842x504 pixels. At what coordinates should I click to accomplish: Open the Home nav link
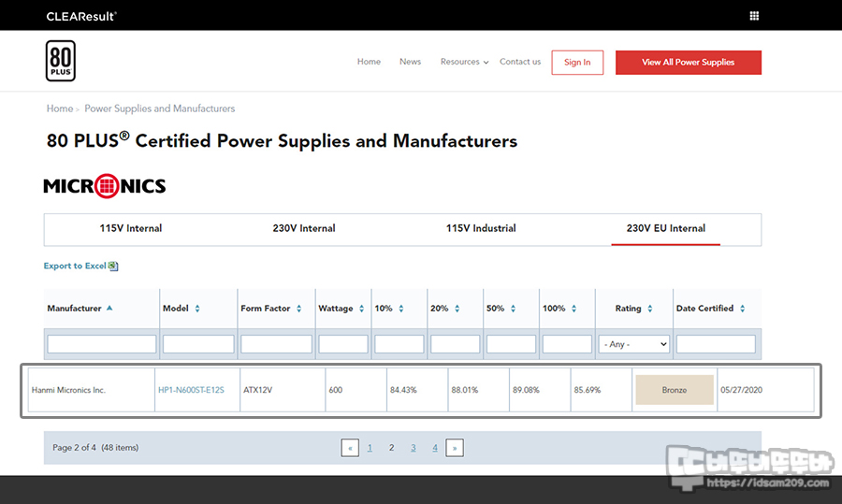369,62
